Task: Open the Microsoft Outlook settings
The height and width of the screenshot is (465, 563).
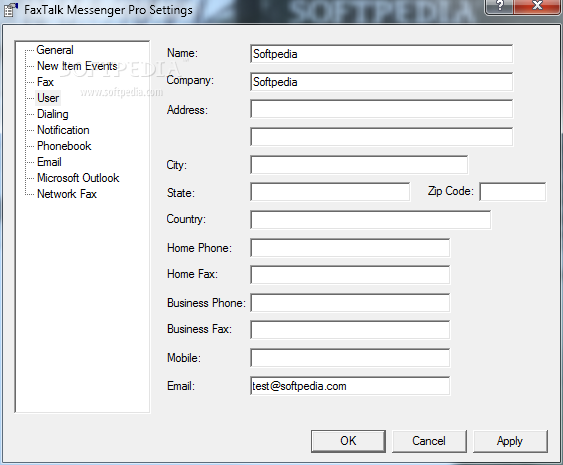Action: pyautogui.click(x=78, y=178)
